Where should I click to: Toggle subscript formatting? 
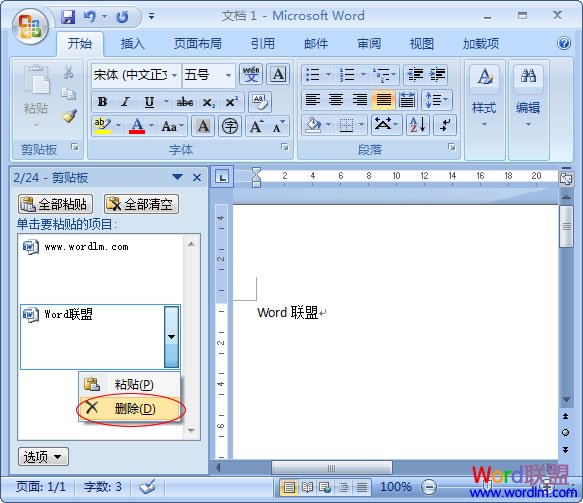point(208,102)
